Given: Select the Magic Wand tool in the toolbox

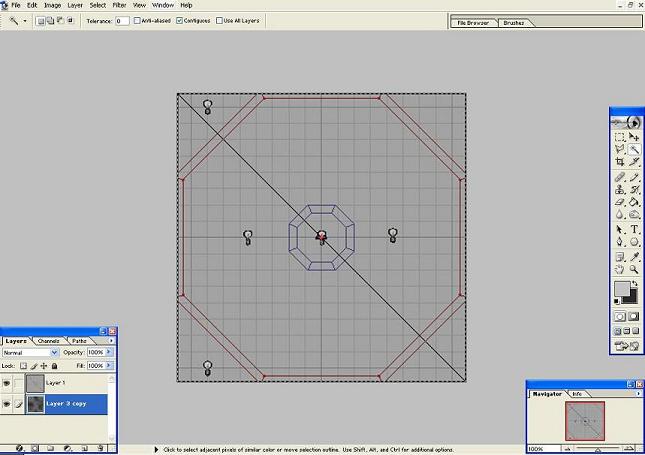Looking at the screenshot, I should coord(634,149).
